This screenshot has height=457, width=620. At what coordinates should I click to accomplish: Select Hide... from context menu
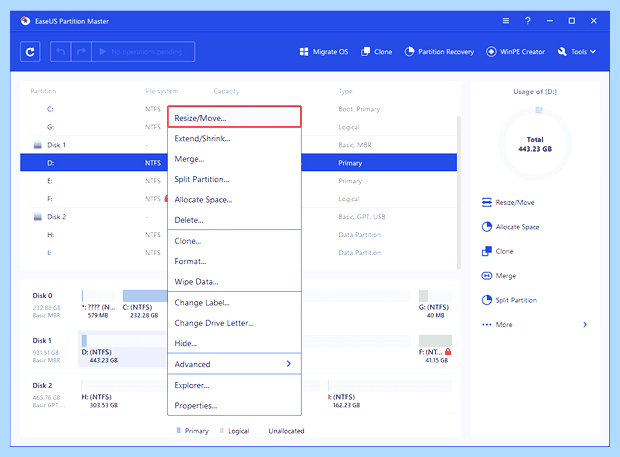point(234,343)
